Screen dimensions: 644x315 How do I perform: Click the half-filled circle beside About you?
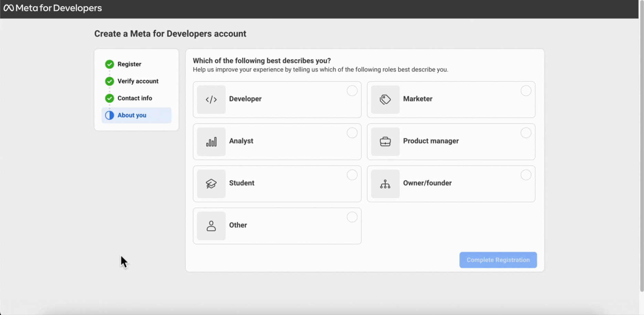109,115
